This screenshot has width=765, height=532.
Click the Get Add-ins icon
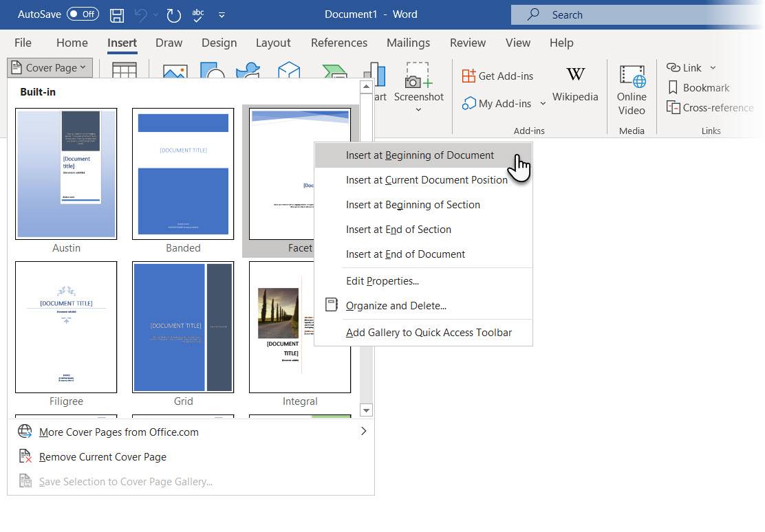coord(469,76)
